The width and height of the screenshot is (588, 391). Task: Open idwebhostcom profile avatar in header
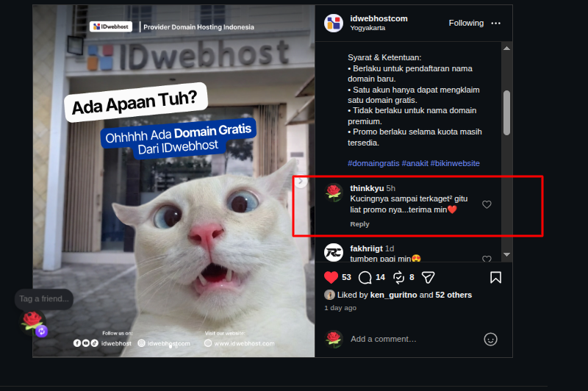(334, 24)
